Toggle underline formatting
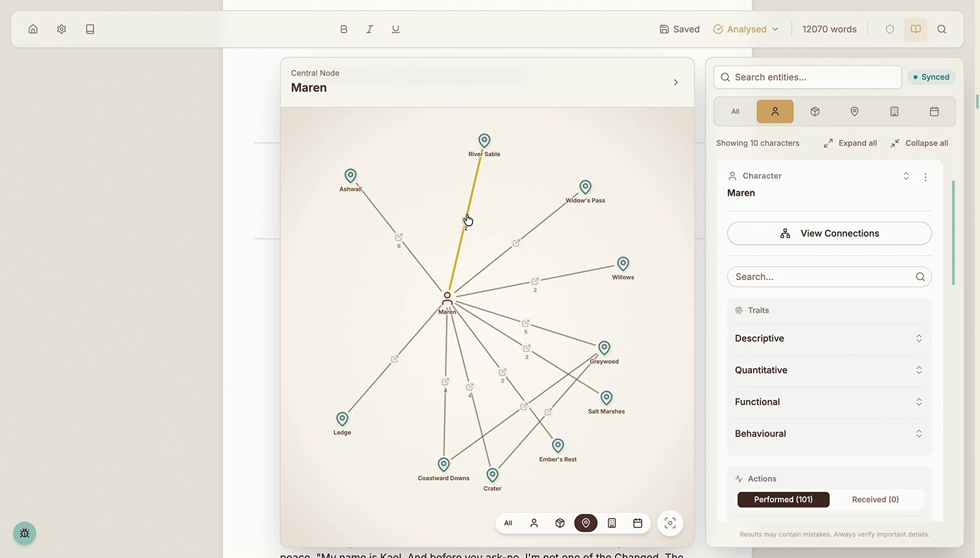 [x=395, y=29]
